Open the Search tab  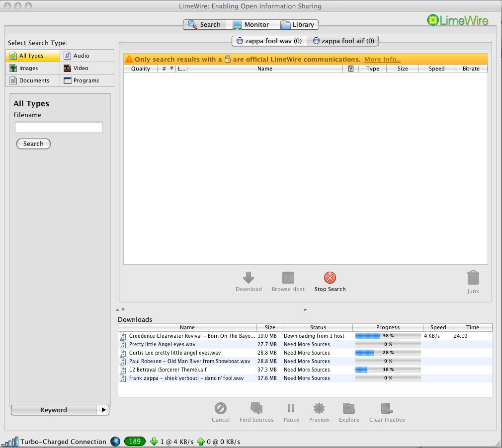point(205,25)
